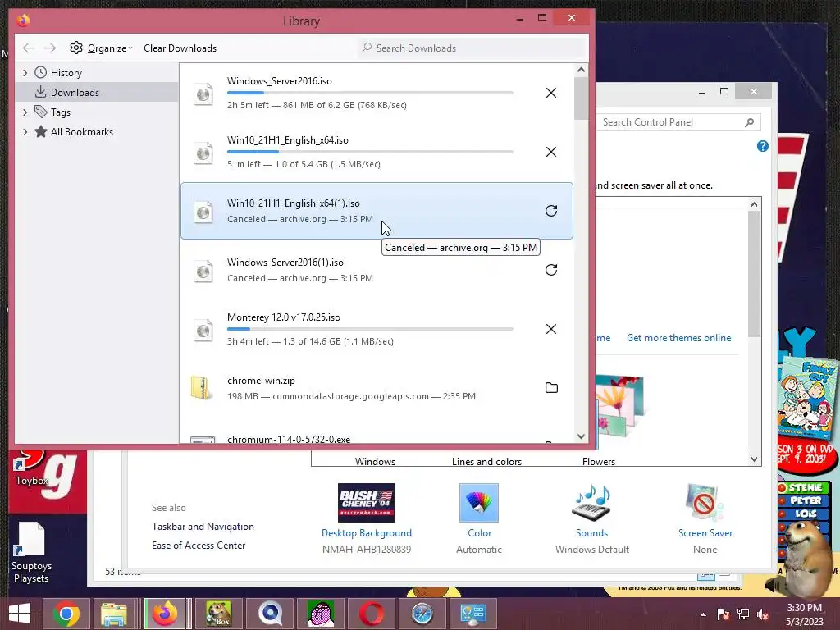Click the Windows_Server2016.iso progress bar
Screen dimensions: 840x630
tap(370, 94)
